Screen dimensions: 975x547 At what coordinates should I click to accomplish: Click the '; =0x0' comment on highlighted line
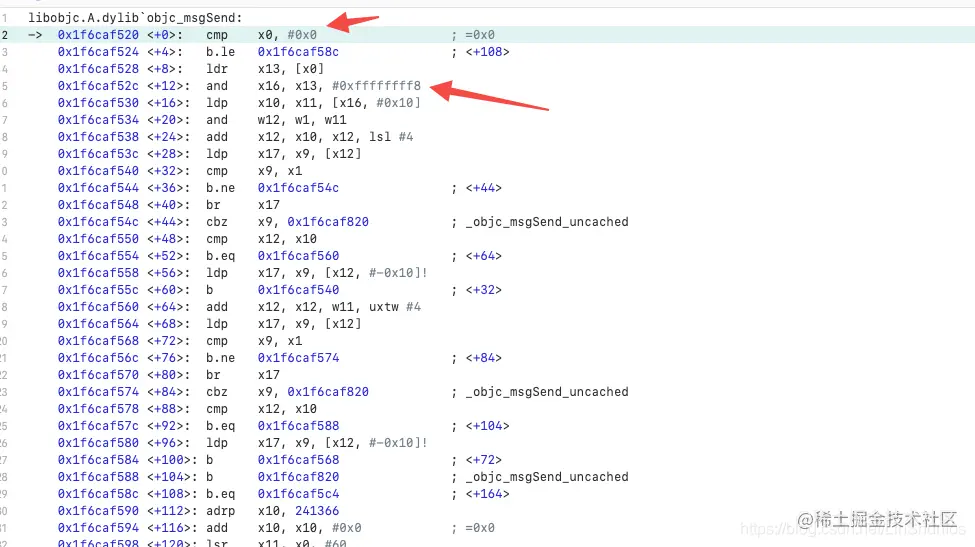tap(473, 35)
